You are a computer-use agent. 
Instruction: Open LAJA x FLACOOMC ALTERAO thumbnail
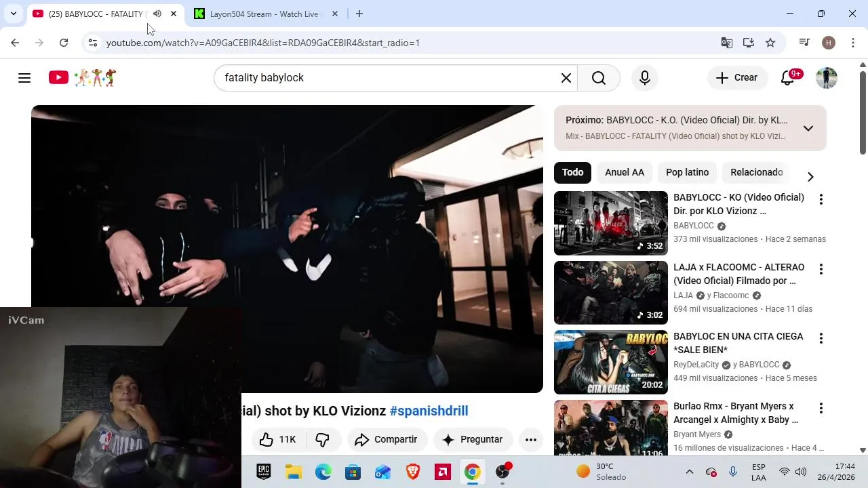pyautogui.click(x=611, y=293)
